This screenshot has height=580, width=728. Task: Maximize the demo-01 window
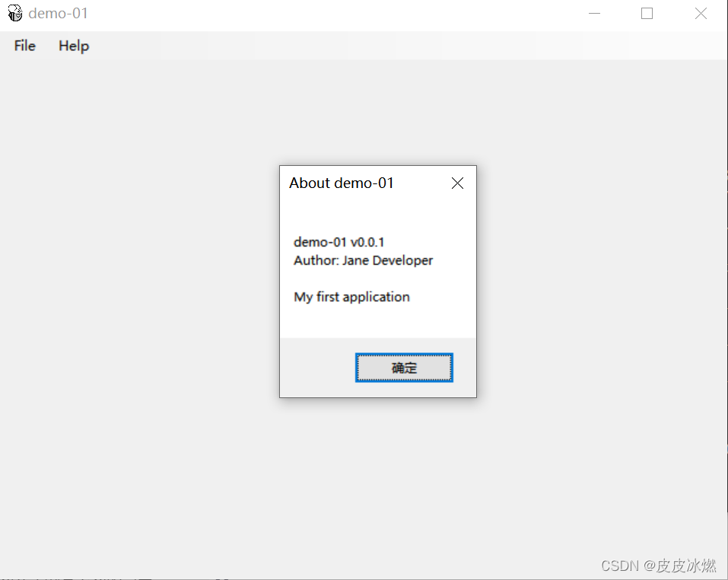(x=647, y=14)
